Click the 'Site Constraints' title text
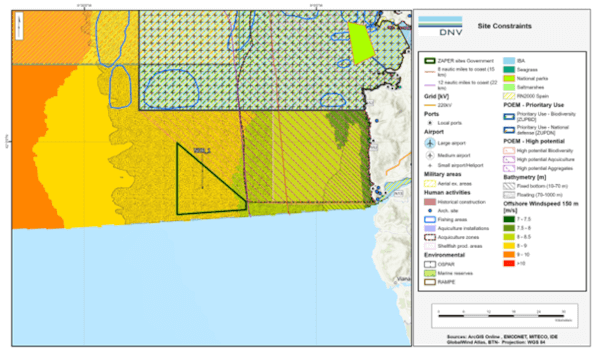Image resolution: width=600 pixels, height=360 pixels. 504,26
